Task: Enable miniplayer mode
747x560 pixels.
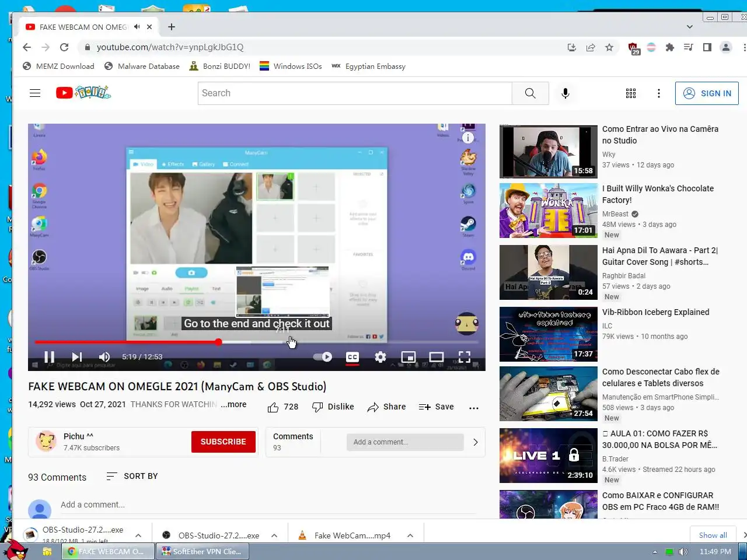Action: [409, 357]
